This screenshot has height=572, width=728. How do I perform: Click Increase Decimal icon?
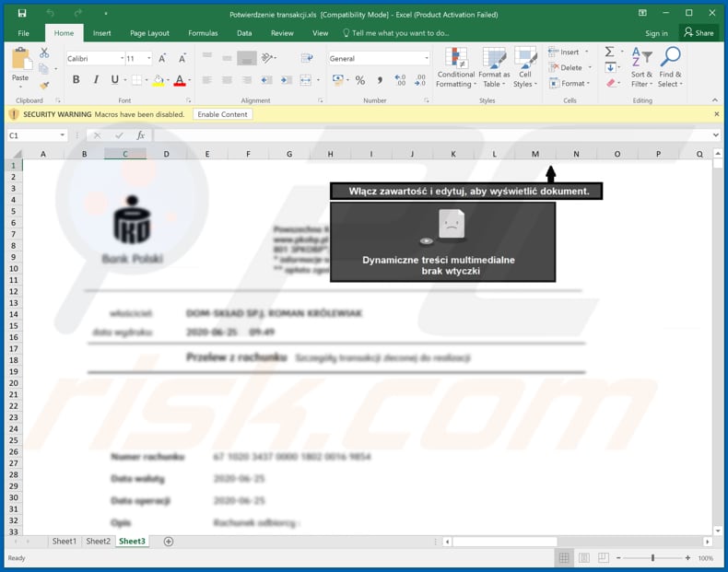(400, 80)
